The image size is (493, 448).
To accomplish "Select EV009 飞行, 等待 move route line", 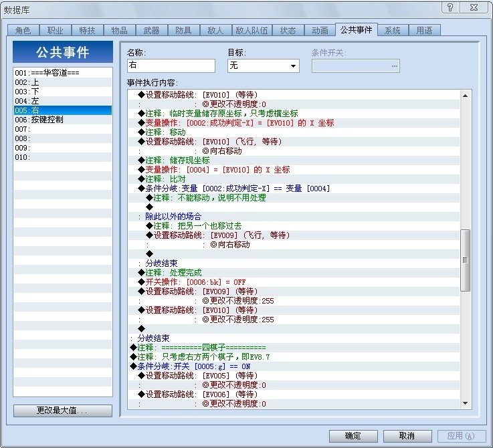I will pos(294,235).
